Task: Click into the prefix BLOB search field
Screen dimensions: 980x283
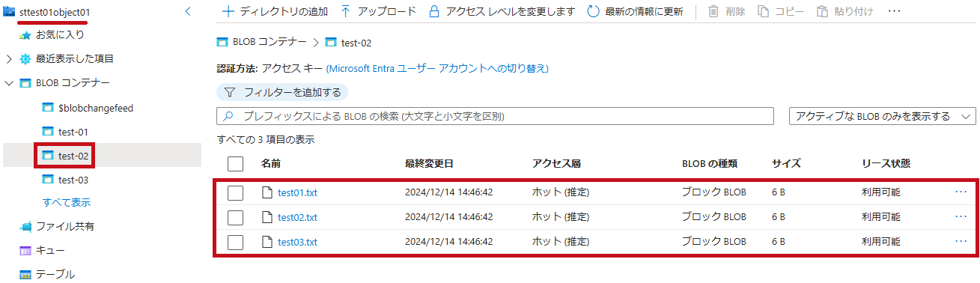Action: [495, 116]
